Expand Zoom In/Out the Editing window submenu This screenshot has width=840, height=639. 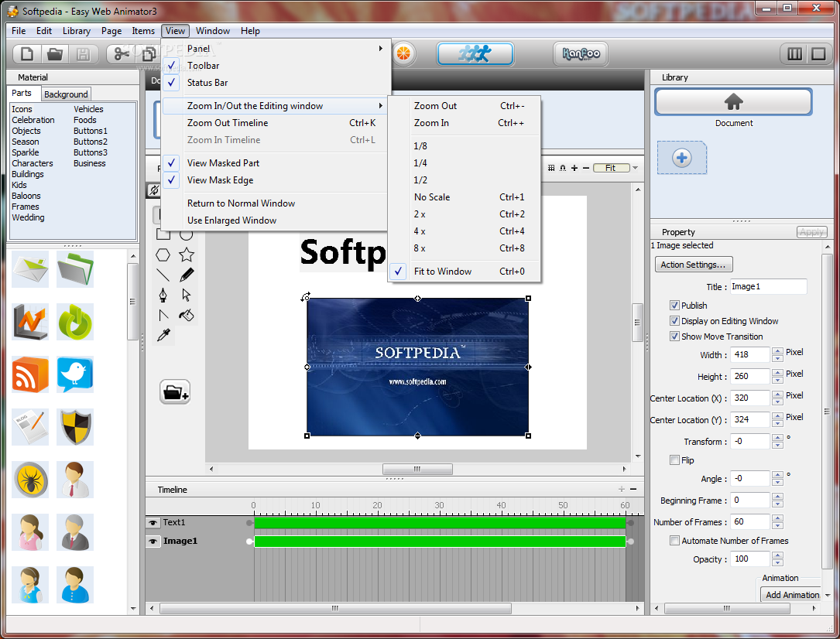pyautogui.click(x=275, y=106)
